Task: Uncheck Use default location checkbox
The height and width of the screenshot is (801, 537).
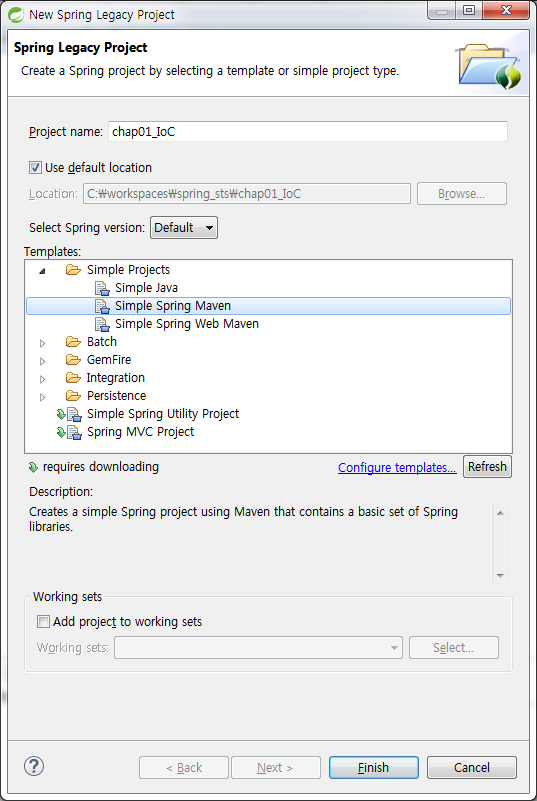Action: (x=35, y=167)
